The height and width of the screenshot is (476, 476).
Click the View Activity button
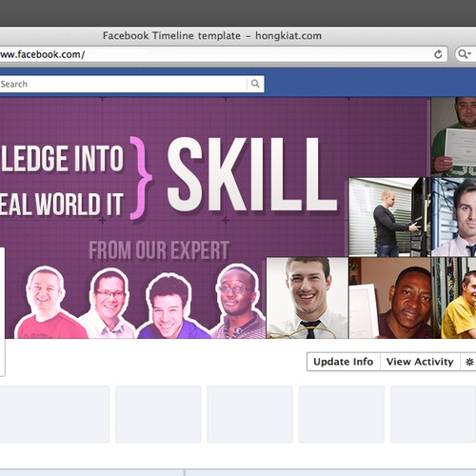[x=420, y=362]
